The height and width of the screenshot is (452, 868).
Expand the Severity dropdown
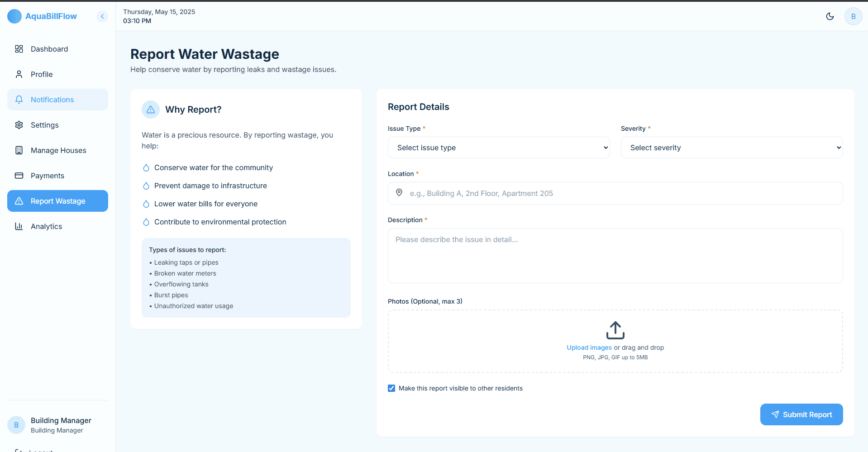[x=731, y=147]
